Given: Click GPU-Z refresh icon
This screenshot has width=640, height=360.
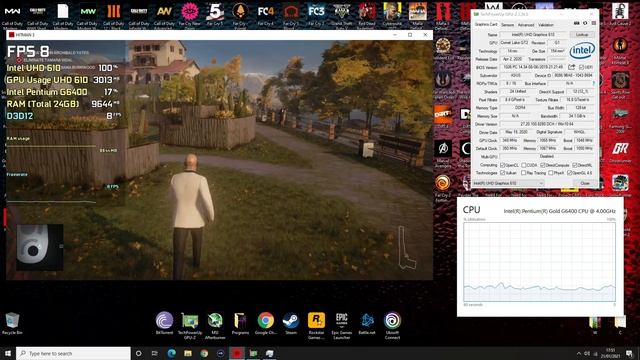Looking at the screenshot, I should [585, 24].
